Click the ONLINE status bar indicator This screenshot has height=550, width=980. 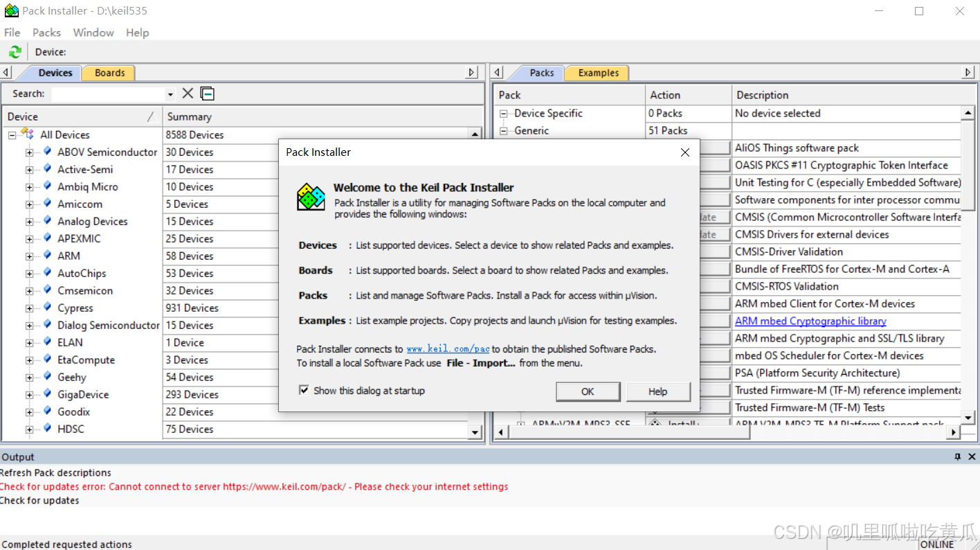[x=938, y=544]
